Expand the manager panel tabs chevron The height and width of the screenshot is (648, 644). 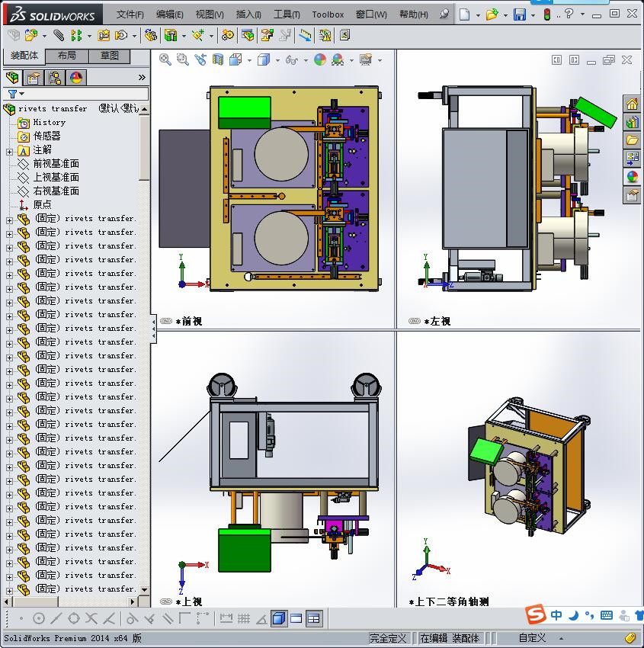[x=142, y=77]
